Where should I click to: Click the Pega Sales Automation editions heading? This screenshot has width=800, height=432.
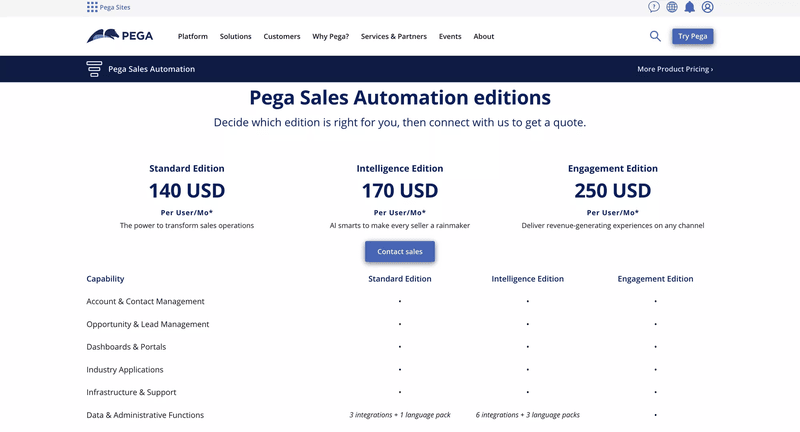pyautogui.click(x=400, y=97)
